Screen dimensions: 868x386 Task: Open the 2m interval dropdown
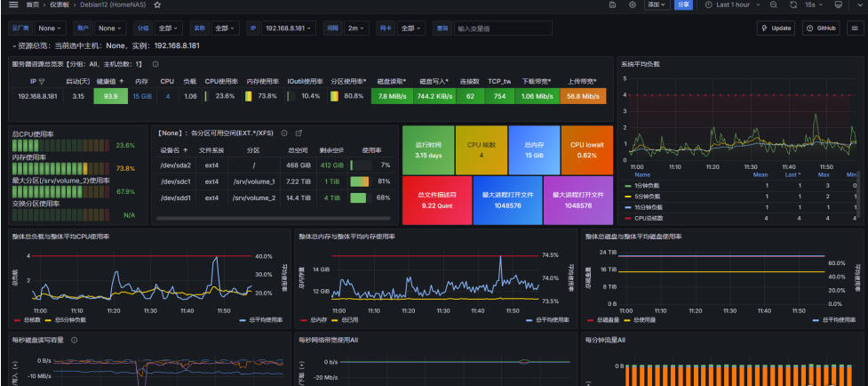click(x=355, y=28)
